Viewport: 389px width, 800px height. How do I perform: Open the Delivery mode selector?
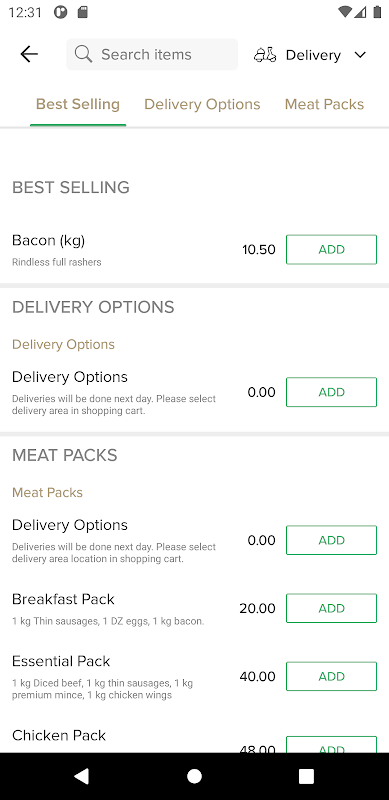click(x=310, y=55)
